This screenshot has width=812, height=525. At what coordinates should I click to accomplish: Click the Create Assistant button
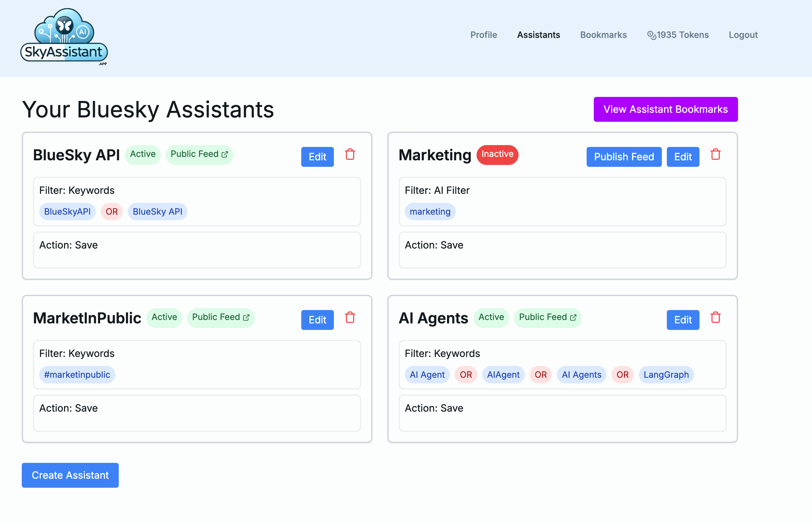[70, 475]
